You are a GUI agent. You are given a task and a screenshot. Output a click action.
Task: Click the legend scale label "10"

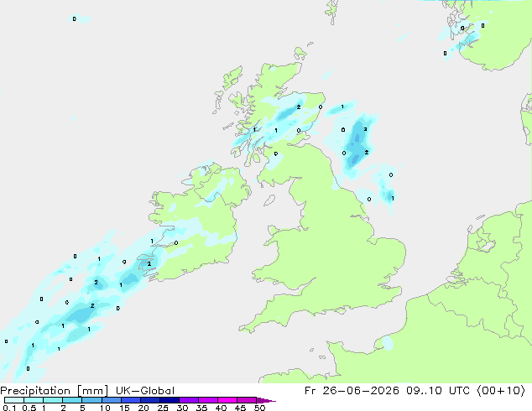tap(105, 408)
